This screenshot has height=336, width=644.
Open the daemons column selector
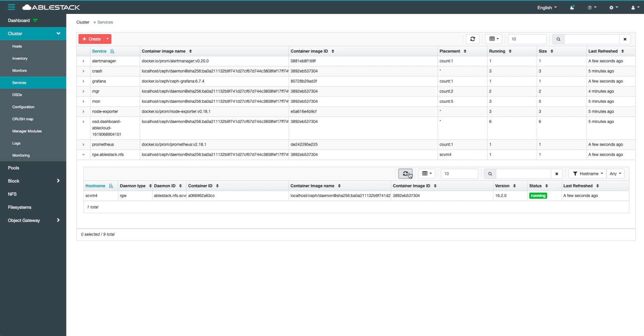(x=427, y=174)
